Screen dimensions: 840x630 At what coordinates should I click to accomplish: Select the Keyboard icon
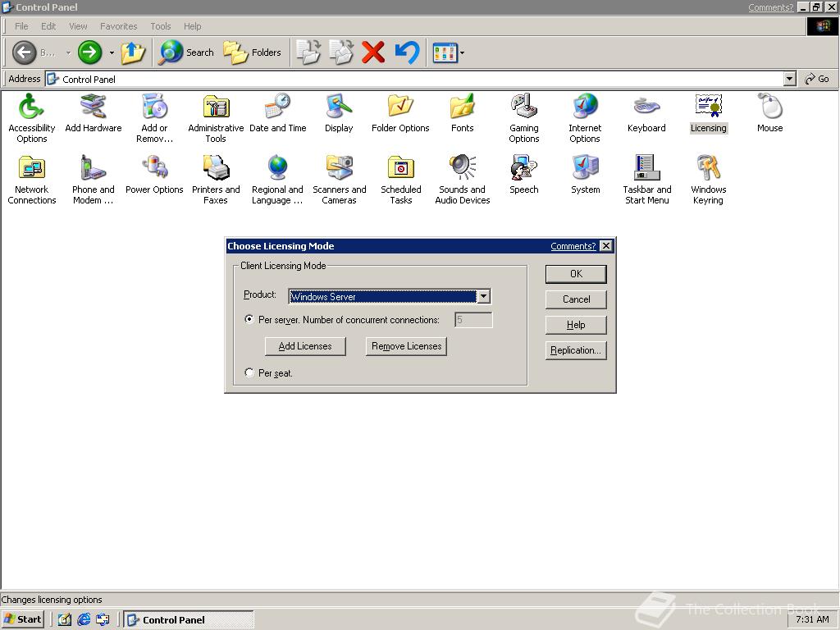click(646, 113)
